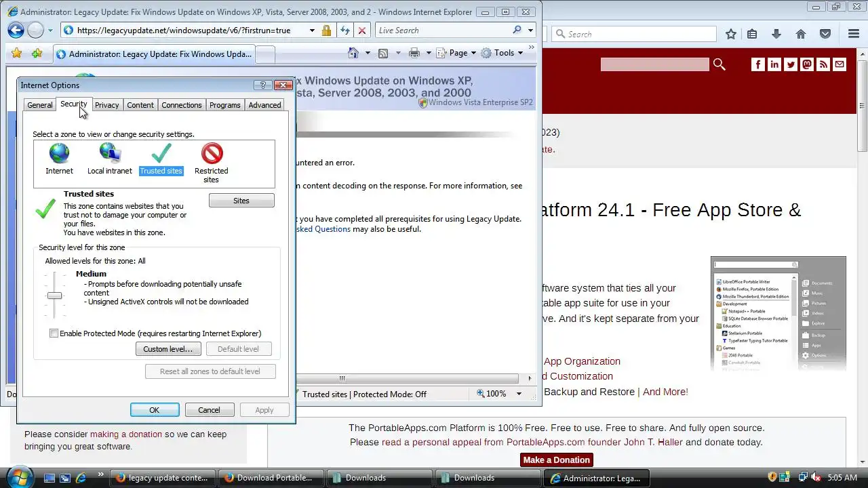Open Favorites Center star icon
Image resolution: width=868 pixels, height=488 pixels.
[x=17, y=53]
